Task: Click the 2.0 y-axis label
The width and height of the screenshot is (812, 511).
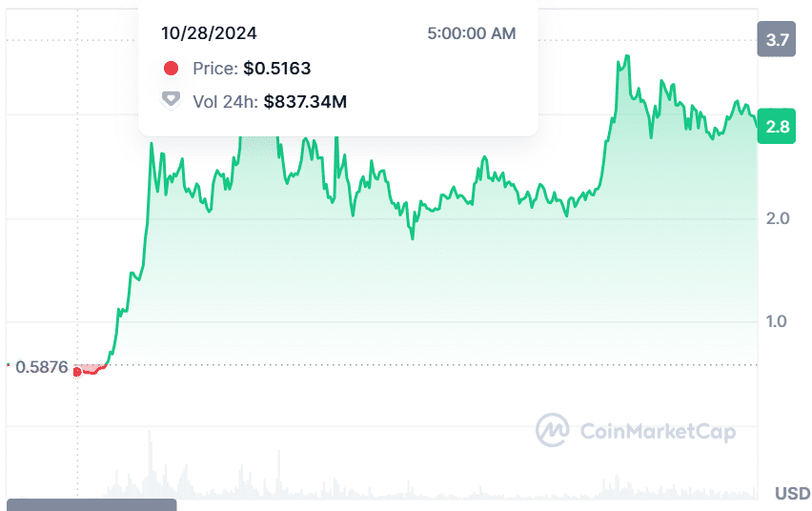Action: click(x=778, y=218)
